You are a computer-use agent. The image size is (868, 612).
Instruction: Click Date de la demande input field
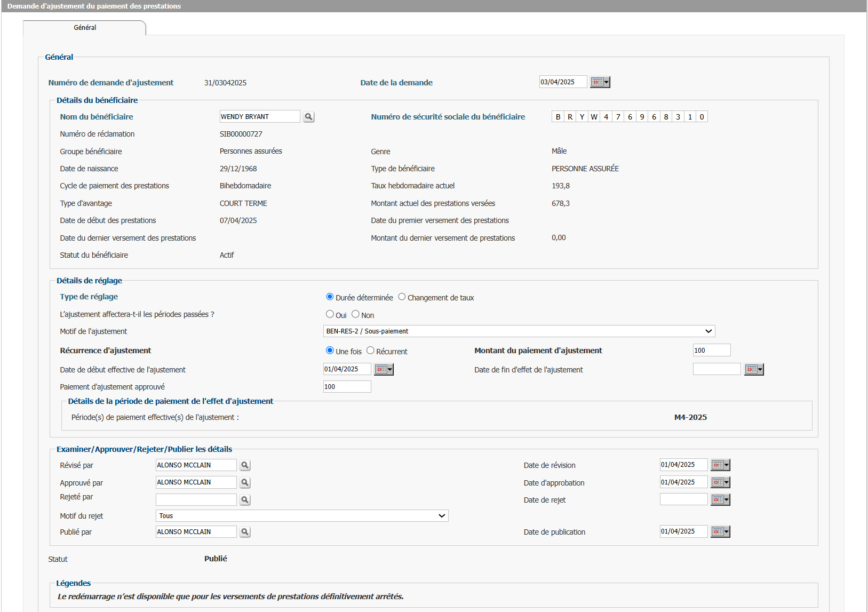coord(563,82)
